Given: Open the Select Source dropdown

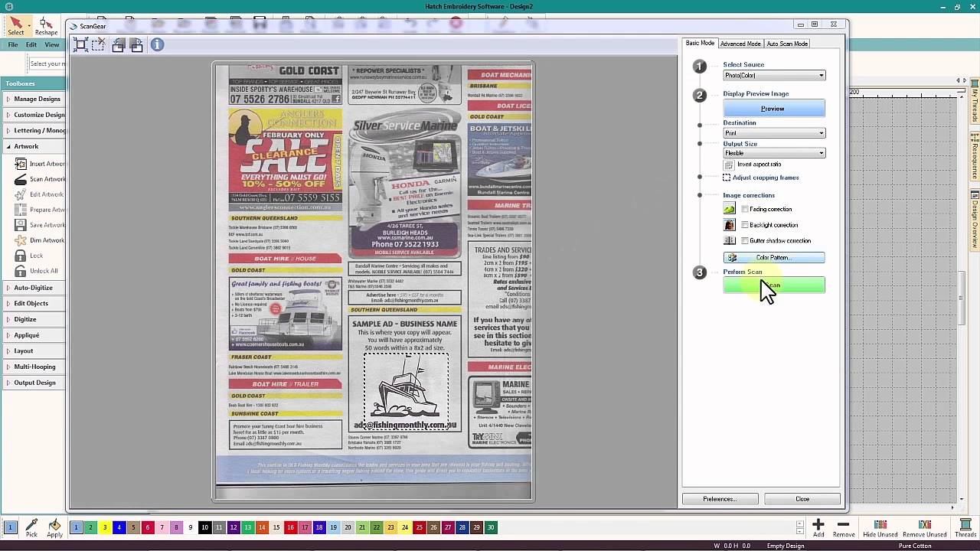Looking at the screenshot, I should 774,76.
